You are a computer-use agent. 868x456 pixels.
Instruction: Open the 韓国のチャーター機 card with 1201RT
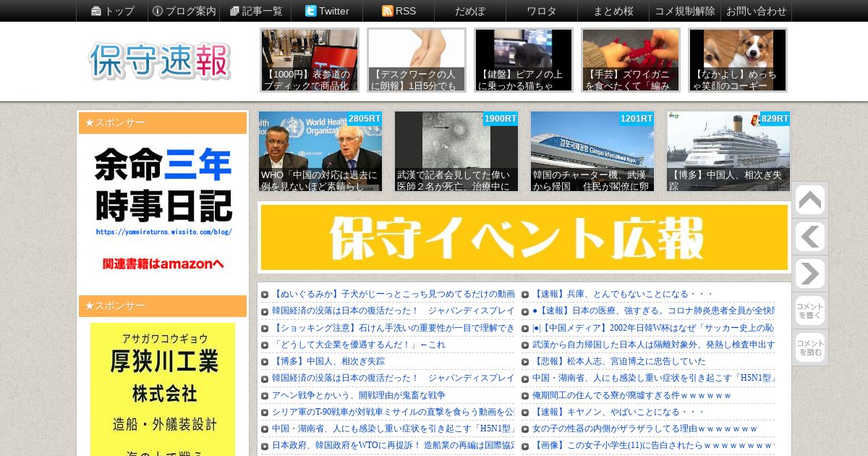click(x=592, y=151)
